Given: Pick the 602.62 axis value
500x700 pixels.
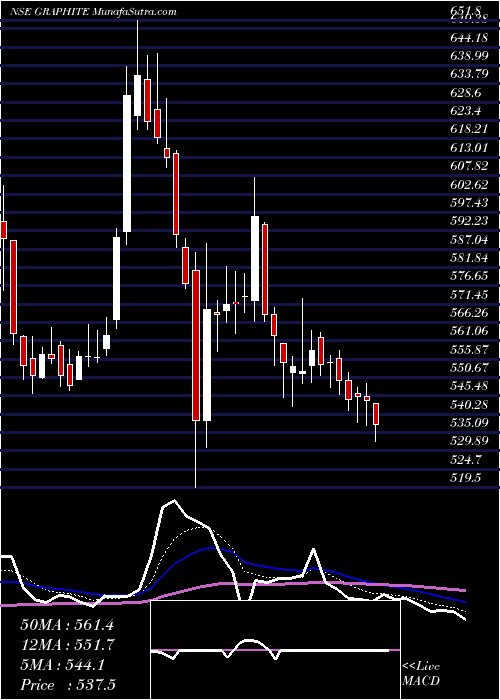Looking at the screenshot, I should [x=471, y=185].
